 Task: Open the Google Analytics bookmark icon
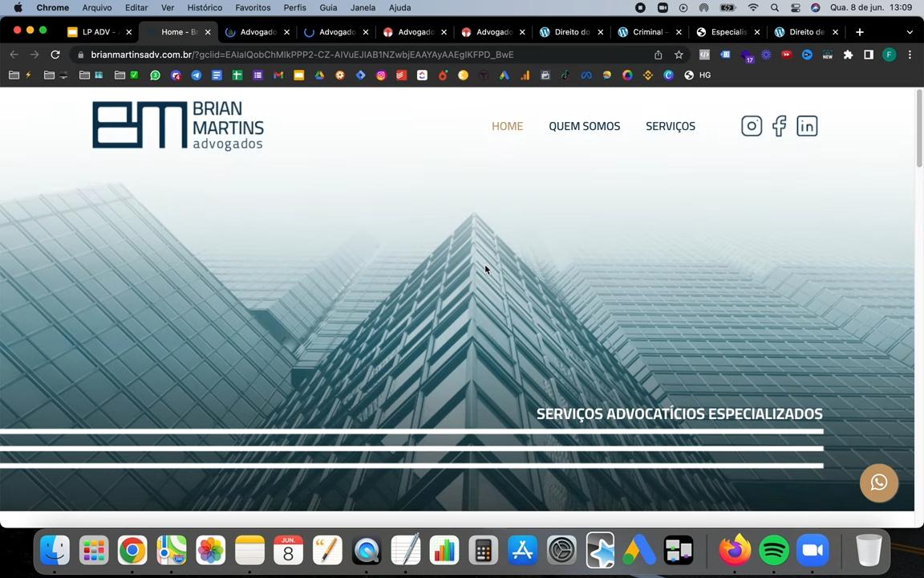[525, 75]
